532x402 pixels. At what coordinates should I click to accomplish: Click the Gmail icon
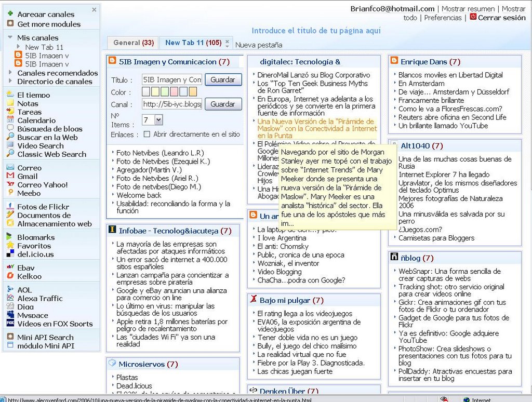[10, 176]
